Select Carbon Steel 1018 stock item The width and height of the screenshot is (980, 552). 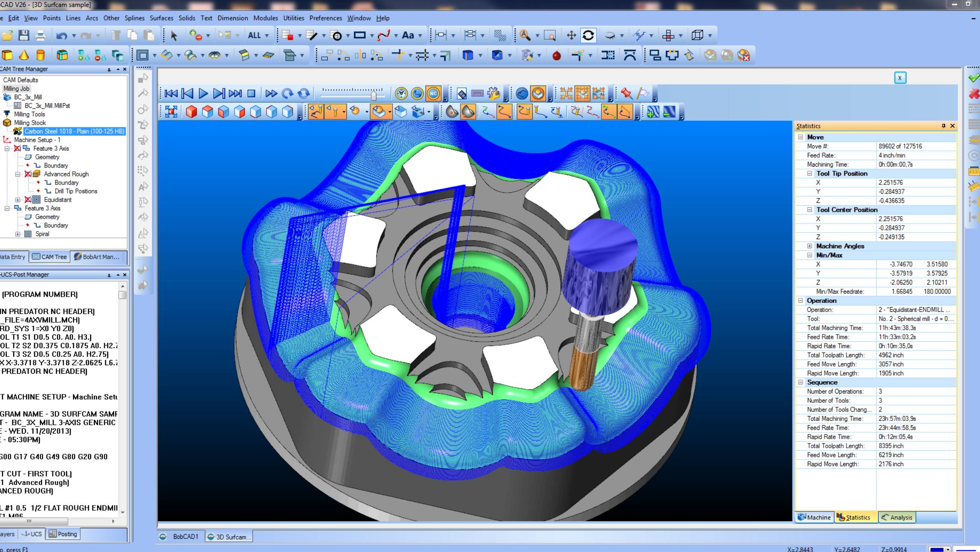coord(74,131)
